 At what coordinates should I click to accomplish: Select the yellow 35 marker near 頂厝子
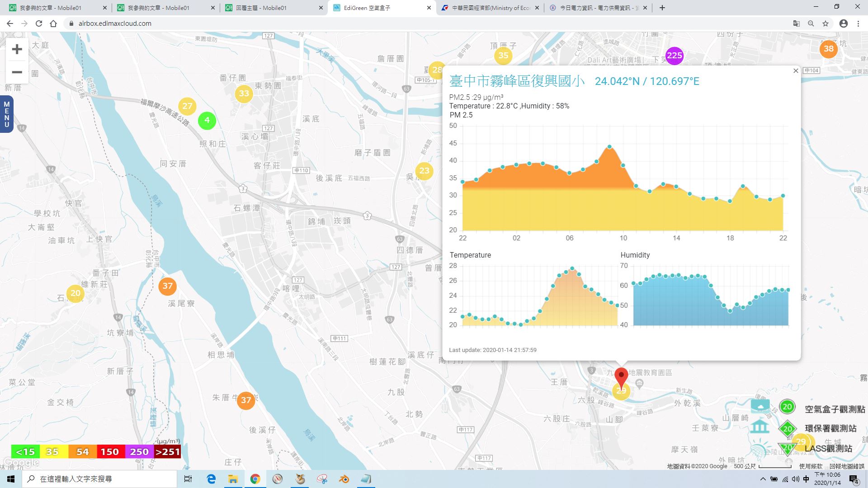point(503,56)
